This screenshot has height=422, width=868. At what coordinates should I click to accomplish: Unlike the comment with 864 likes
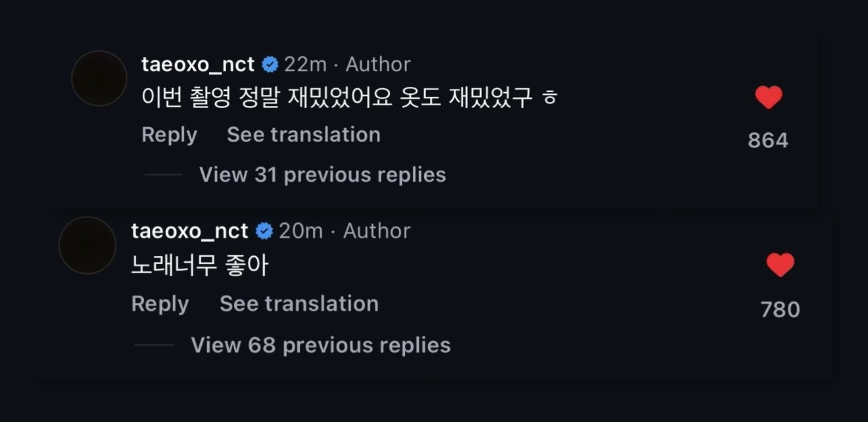[x=768, y=98]
